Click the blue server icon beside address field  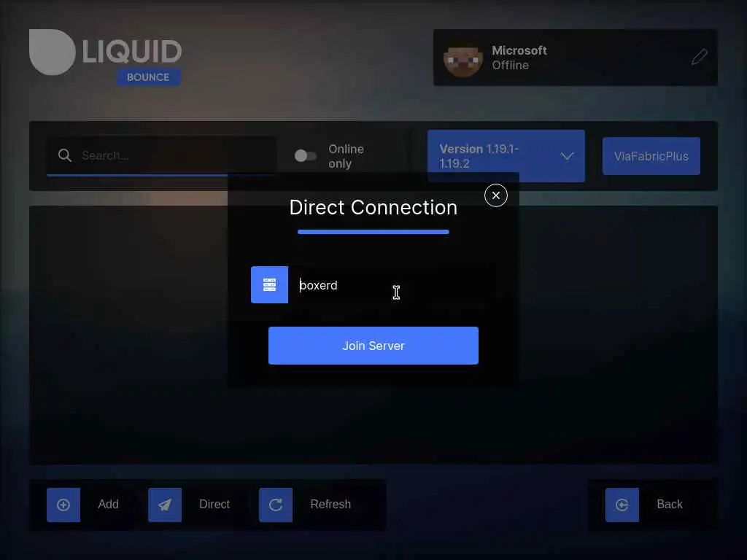click(270, 285)
